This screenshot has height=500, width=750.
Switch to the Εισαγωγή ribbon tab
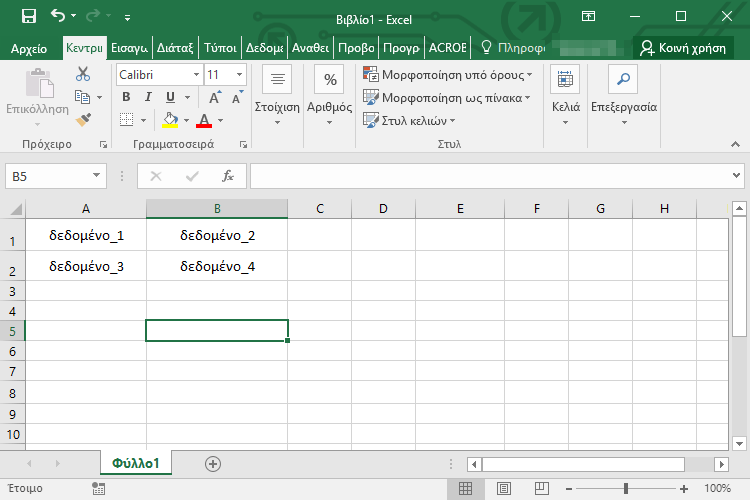[x=130, y=47]
